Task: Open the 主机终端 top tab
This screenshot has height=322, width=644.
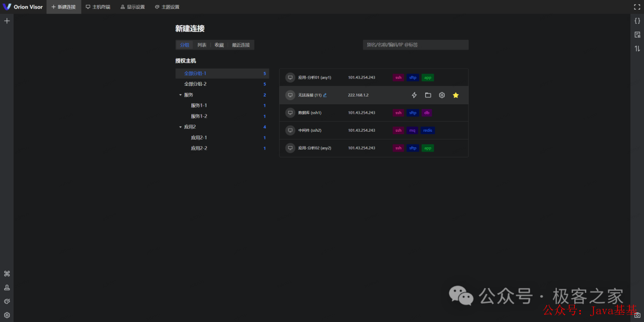Action: (98, 7)
